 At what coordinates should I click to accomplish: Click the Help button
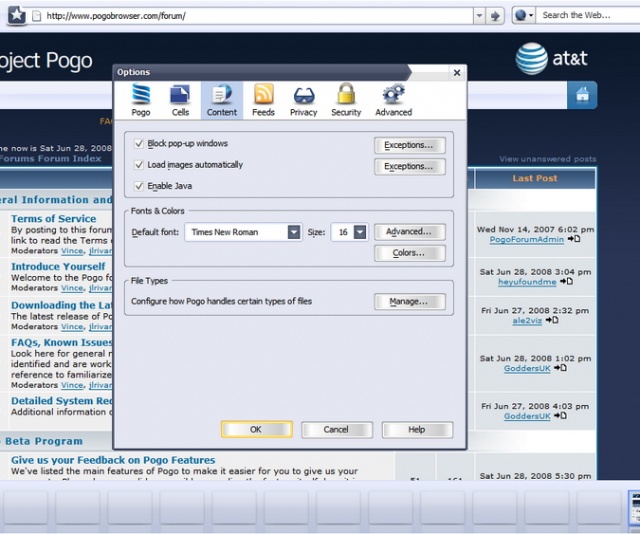[x=417, y=429]
